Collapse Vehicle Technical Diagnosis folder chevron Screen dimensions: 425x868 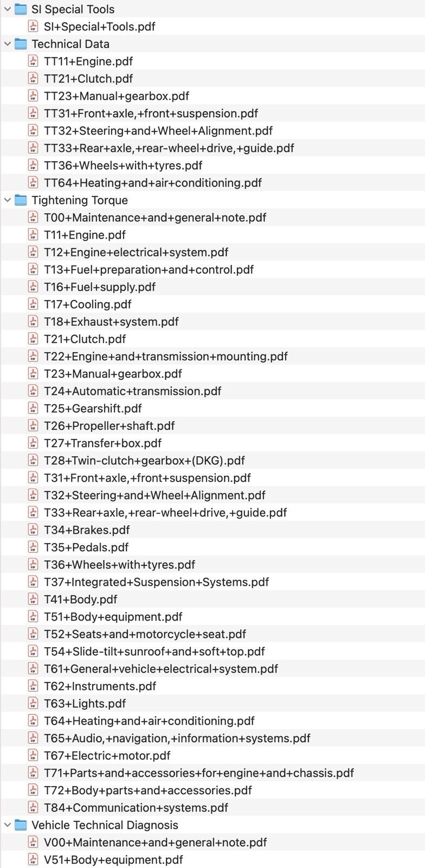tap(8, 825)
